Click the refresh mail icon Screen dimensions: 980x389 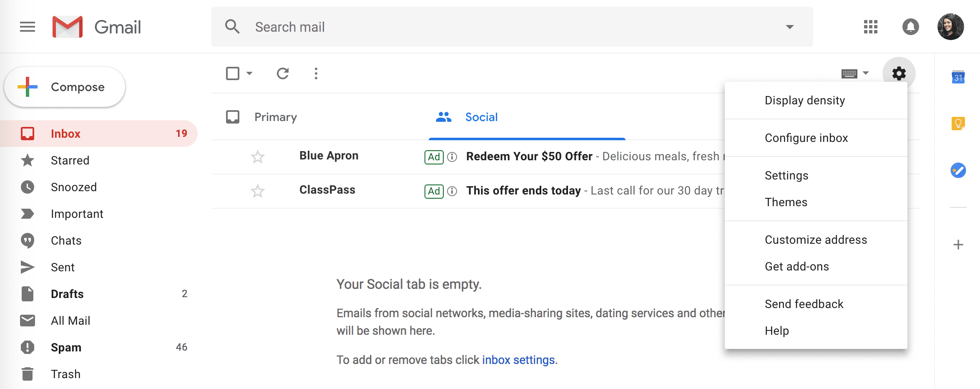click(283, 73)
